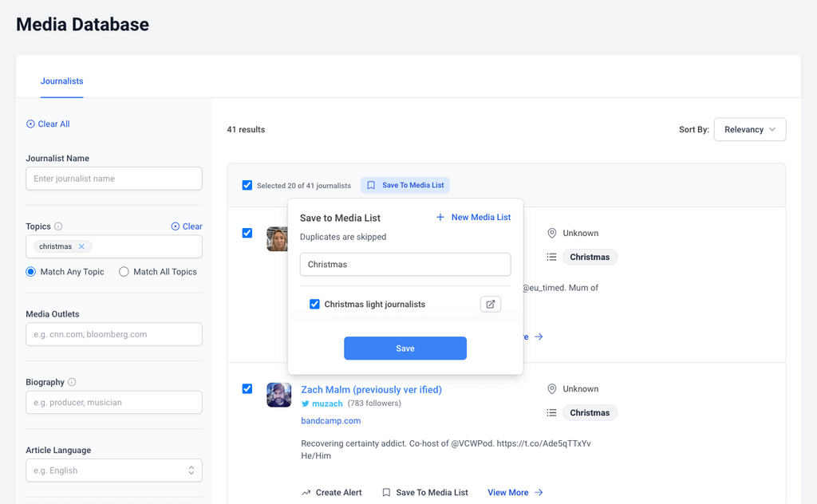Uncheck Christmas light journalists media list
Screen dimensions: 817x504
(x=314, y=304)
